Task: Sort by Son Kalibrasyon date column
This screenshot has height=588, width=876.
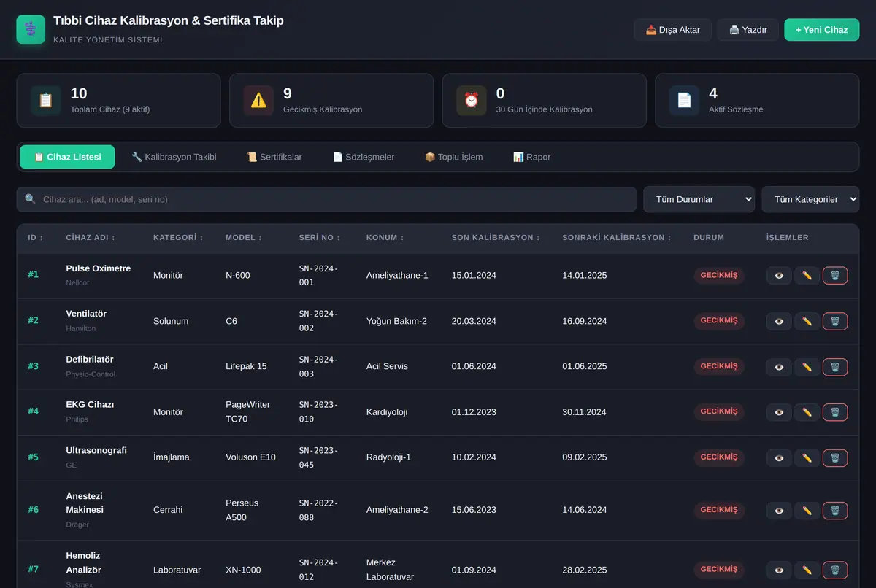Action: click(x=496, y=238)
